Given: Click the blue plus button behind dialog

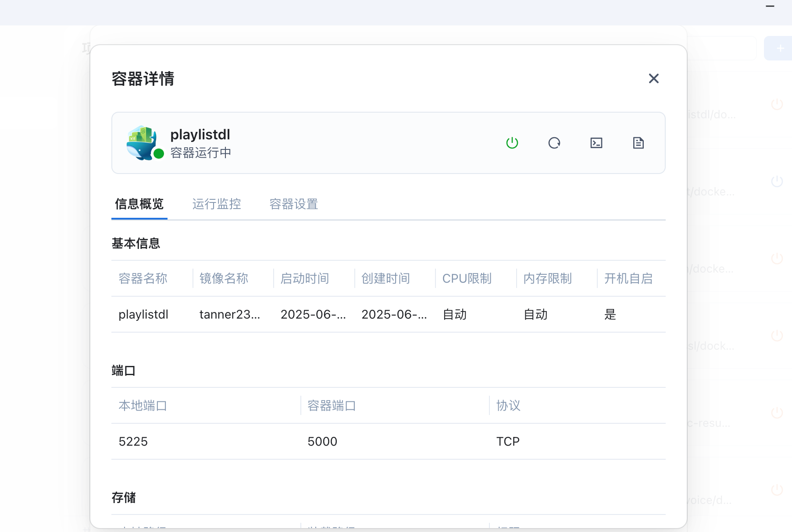Looking at the screenshot, I should (780, 48).
